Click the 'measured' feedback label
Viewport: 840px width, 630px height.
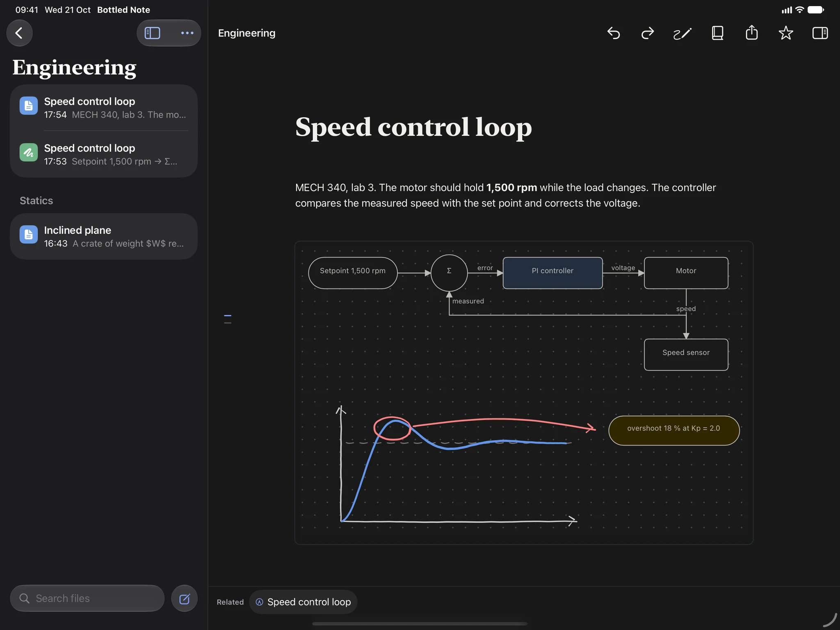(x=468, y=301)
